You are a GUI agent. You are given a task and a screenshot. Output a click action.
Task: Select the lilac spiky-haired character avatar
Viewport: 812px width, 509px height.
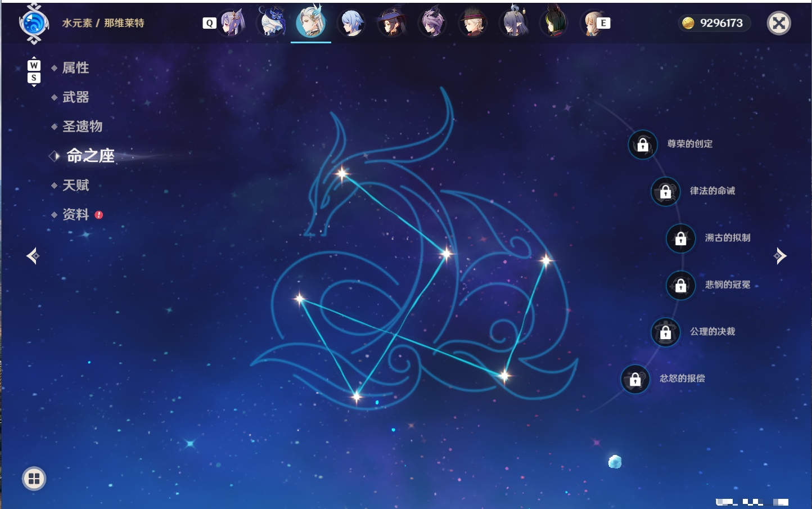pos(432,23)
